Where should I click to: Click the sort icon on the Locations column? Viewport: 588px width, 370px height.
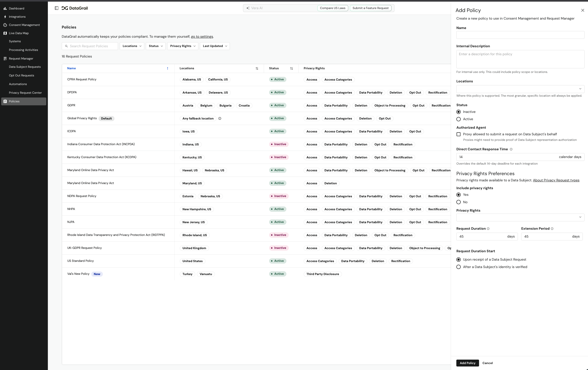click(257, 68)
